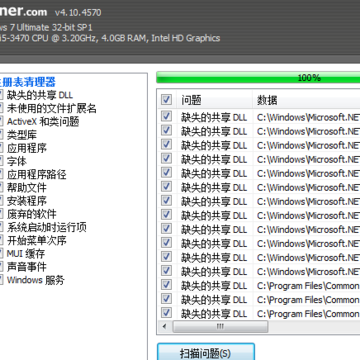360x360 pixels.
Task: Select 声音事件 option
Action: click(x=27, y=267)
